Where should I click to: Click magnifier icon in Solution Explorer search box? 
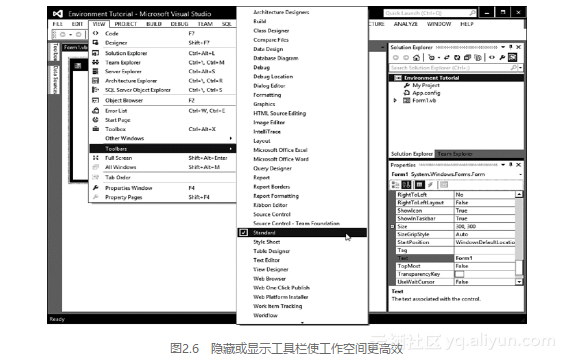(513, 68)
